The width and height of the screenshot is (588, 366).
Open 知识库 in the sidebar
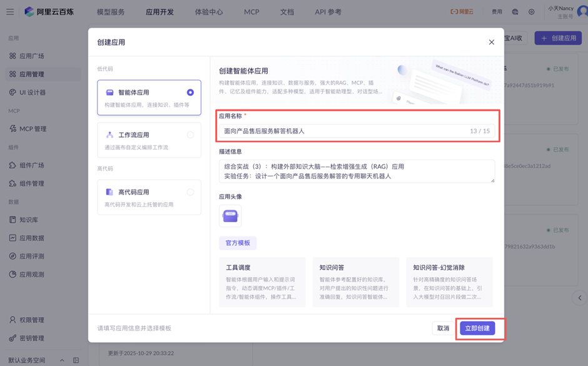[43, 220]
